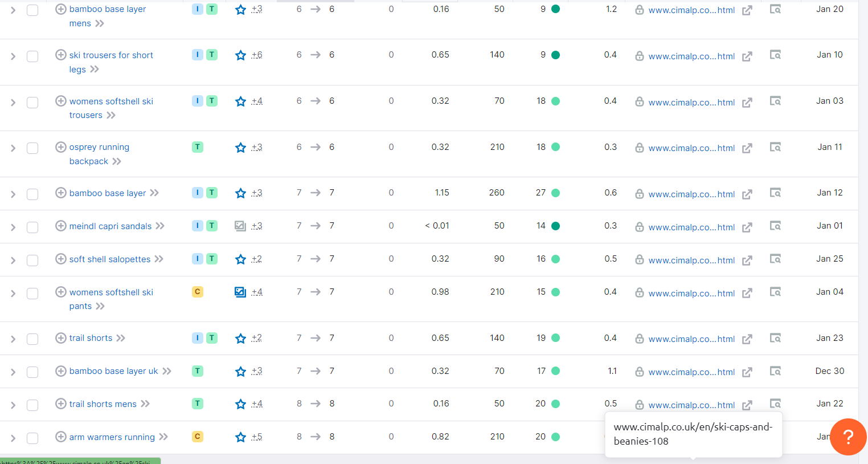Click the Dec 30 updated date
868x464 pixels.
pos(830,371)
